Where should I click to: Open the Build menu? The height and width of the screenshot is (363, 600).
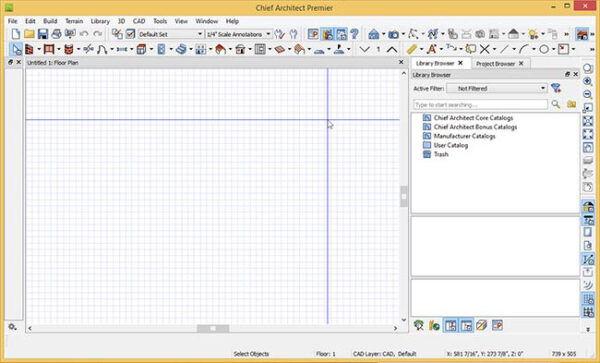[x=50, y=21]
